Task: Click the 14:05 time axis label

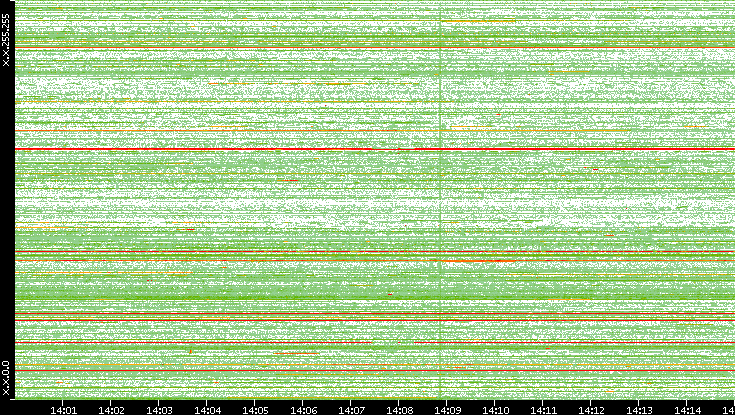Action: point(255,410)
